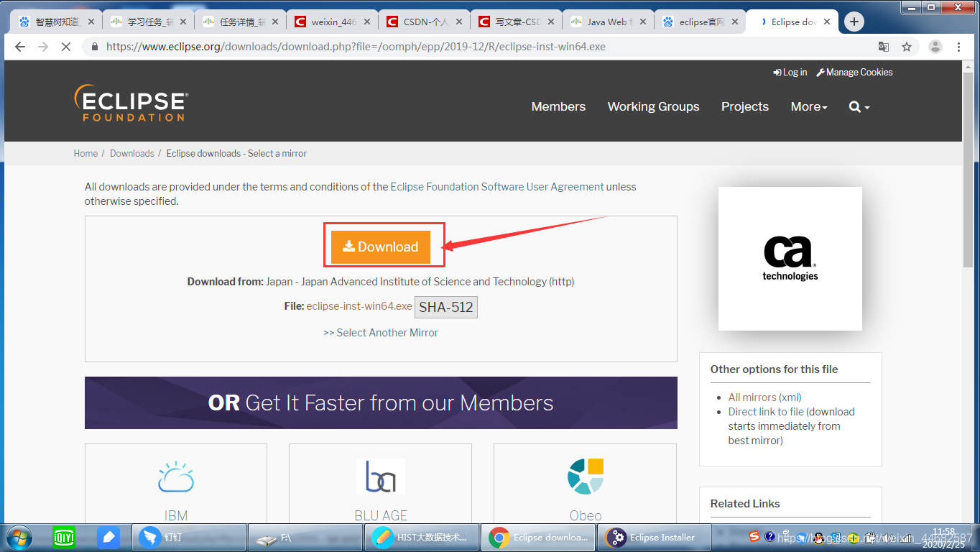Click Select Another Mirror link
Image resolution: width=980 pixels, height=552 pixels.
pyautogui.click(x=381, y=333)
